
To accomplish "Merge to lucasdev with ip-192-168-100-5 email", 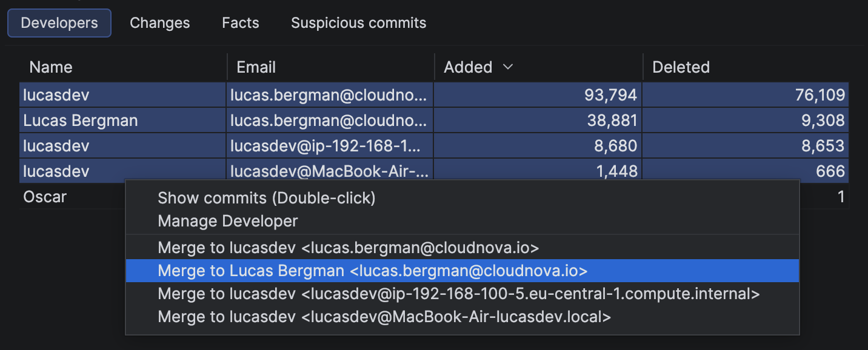I will (x=459, y=294).
